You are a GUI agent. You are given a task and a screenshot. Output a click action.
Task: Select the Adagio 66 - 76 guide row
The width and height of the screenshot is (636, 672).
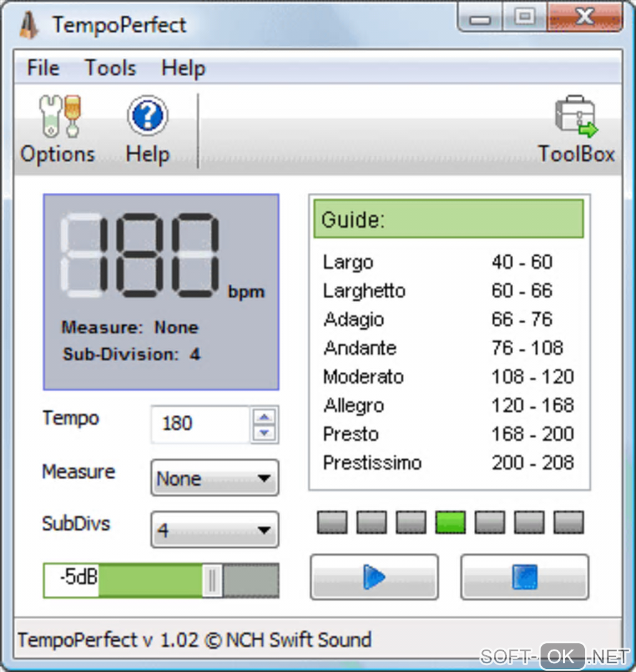coord(449,319)
